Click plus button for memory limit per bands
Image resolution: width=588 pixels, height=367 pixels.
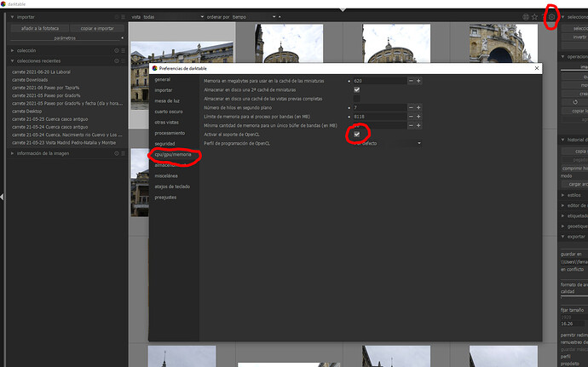pyautogui.click(x=418, y=117)
